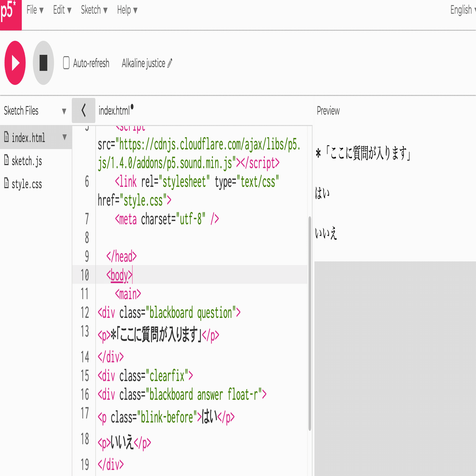Click the Preview panel heading
476x476 pixels.
(328, 111)
